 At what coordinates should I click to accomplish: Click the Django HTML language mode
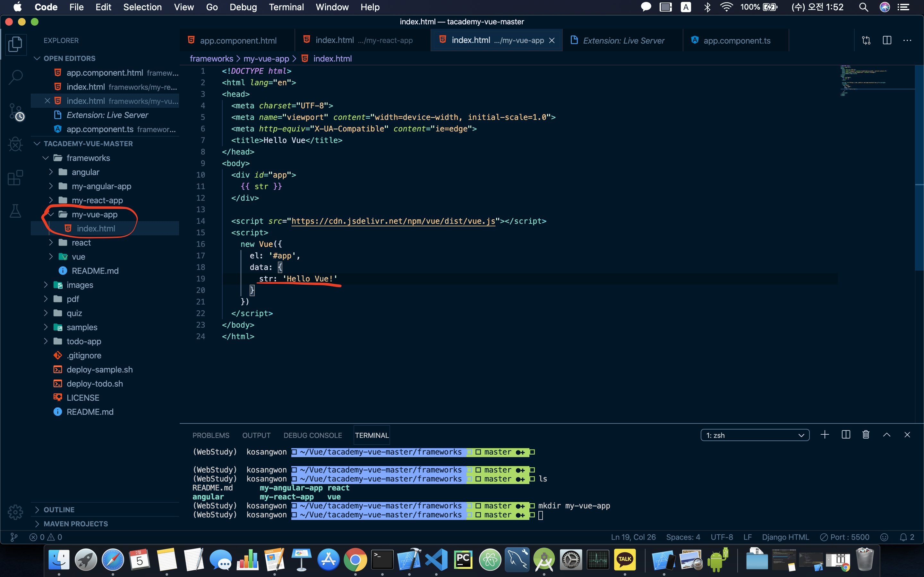pyautogui.click(x=785, y=537)
